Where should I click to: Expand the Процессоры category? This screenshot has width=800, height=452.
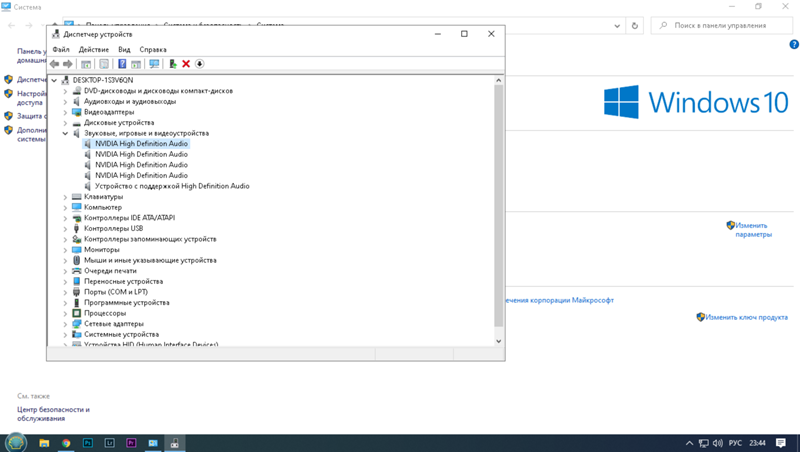click(65, 313)
